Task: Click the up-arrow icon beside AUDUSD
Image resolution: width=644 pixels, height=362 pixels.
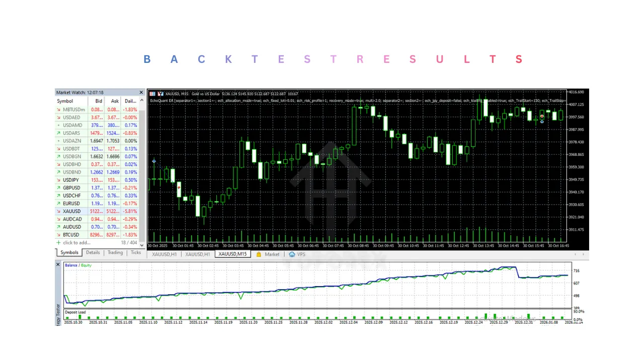Action: point(58,227)
